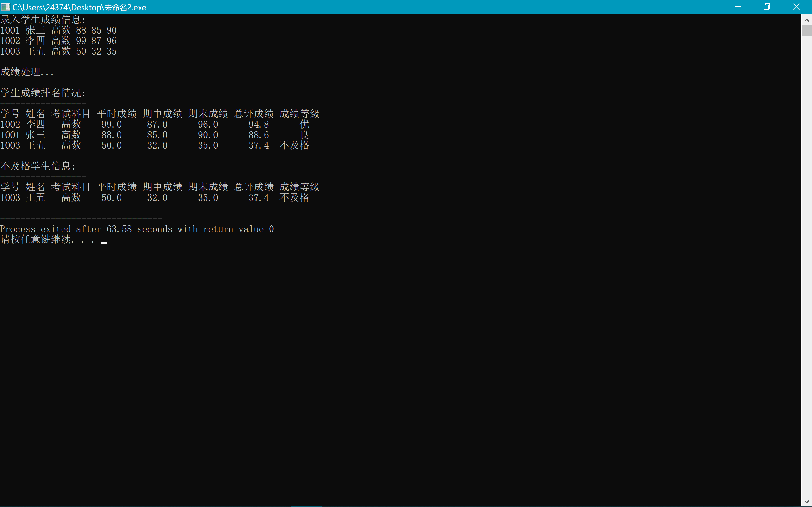Viewport: 812px width, 507px height.
Task: Click the empty scrollbar track area
Action: click(807, 268)
